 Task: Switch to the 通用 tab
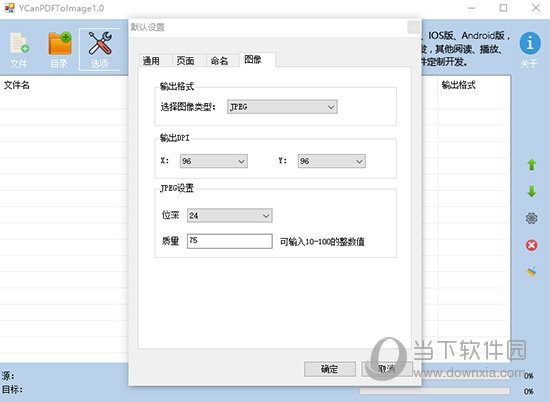151,61
